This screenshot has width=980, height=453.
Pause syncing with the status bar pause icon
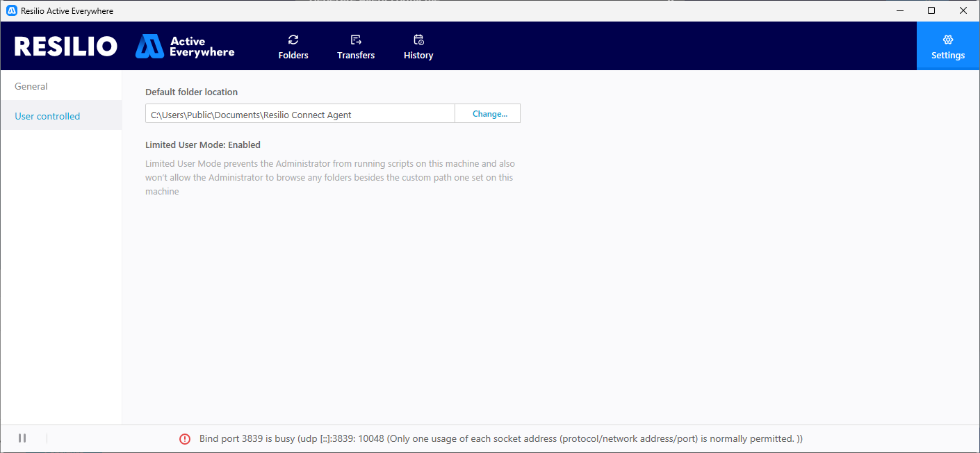pos(22,438)
